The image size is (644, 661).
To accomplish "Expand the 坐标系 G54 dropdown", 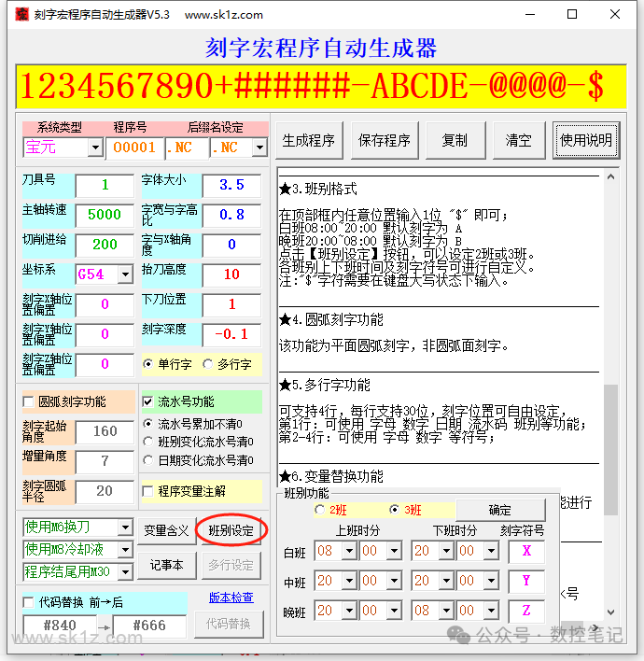I will pos(125,274).
